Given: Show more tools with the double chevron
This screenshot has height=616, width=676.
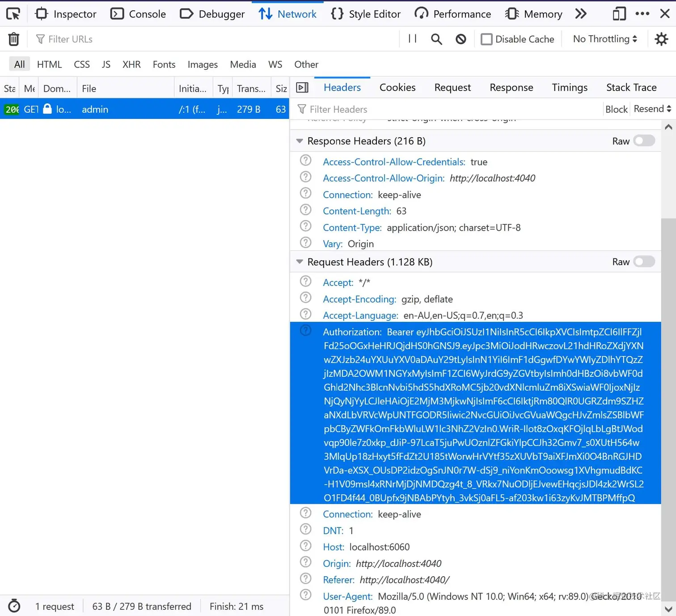Looking at the screenshot, I should coord(581,14).
